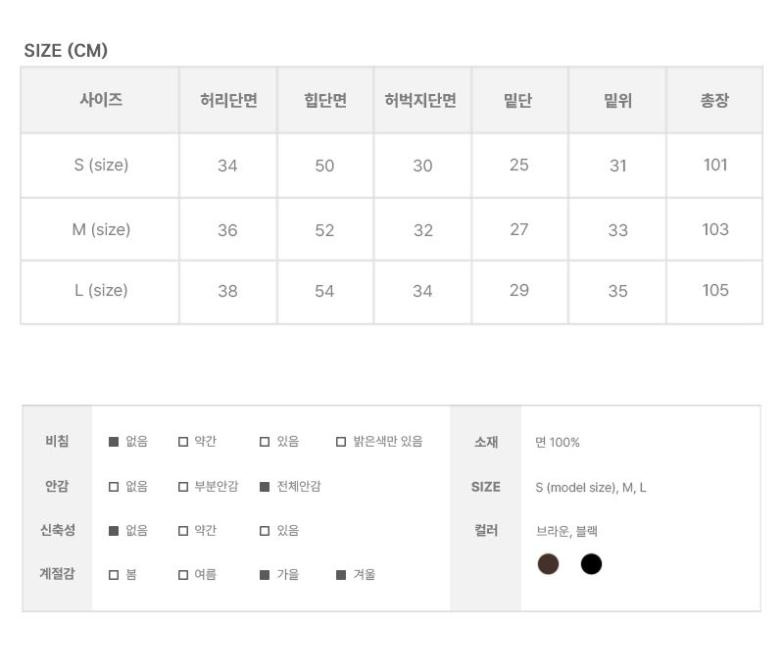
Task: Click the 브라운, 블랙 color text
Action: tap(566, 531)
